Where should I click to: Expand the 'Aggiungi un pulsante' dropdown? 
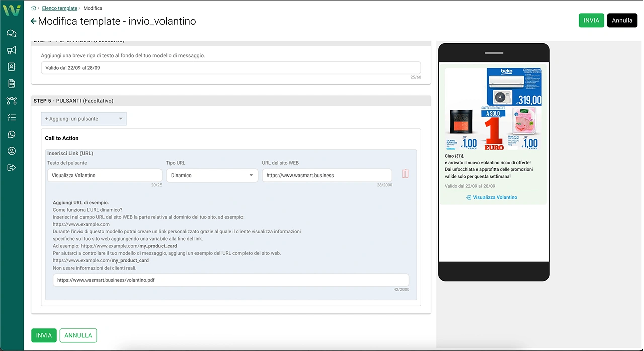click(x=84, y=119)
